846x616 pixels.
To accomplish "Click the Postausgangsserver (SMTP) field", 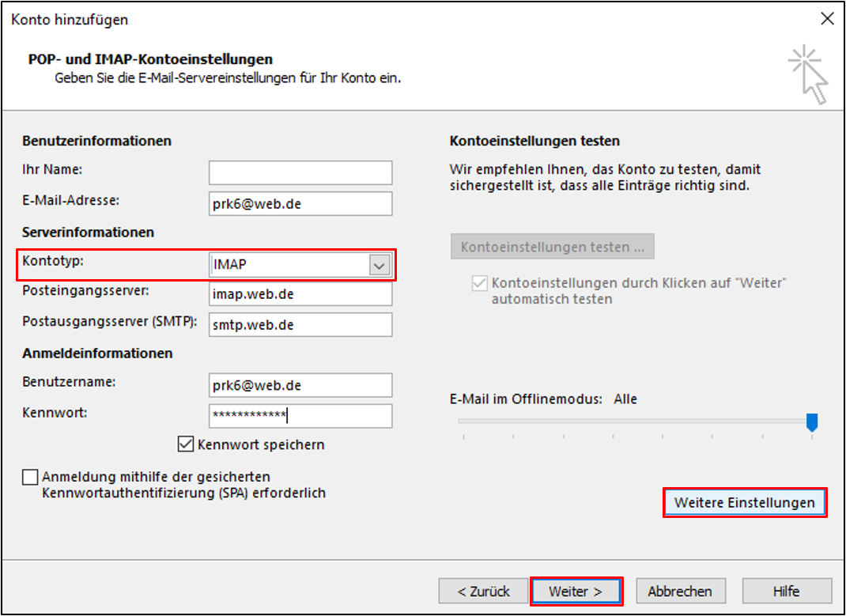I will tap(300, 324).
